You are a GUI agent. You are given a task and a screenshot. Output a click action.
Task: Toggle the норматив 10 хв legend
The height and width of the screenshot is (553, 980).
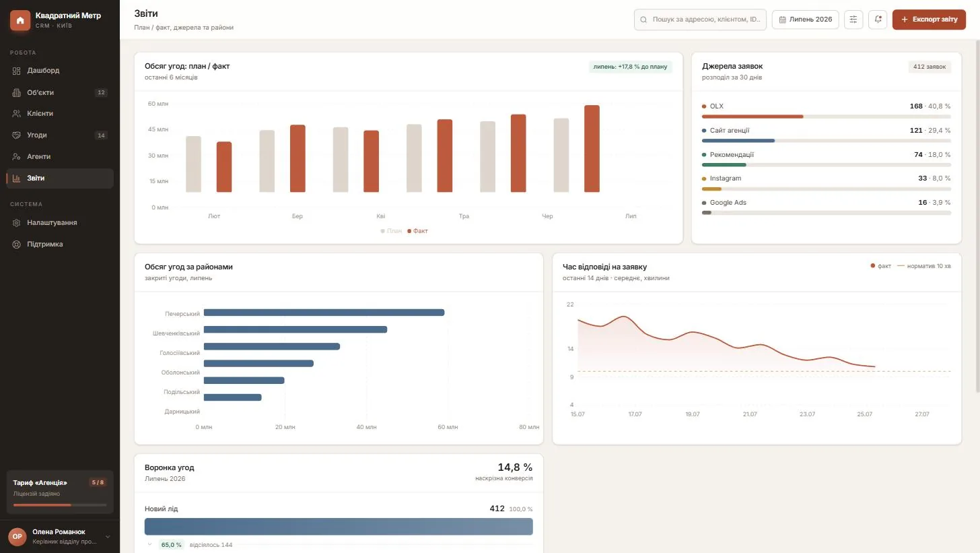point(924,266)
